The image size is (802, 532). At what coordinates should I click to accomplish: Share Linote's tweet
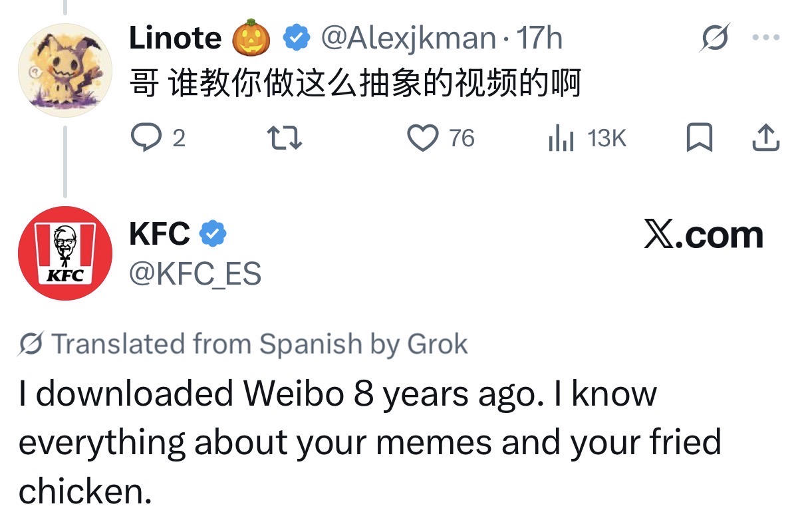(765, 138)
